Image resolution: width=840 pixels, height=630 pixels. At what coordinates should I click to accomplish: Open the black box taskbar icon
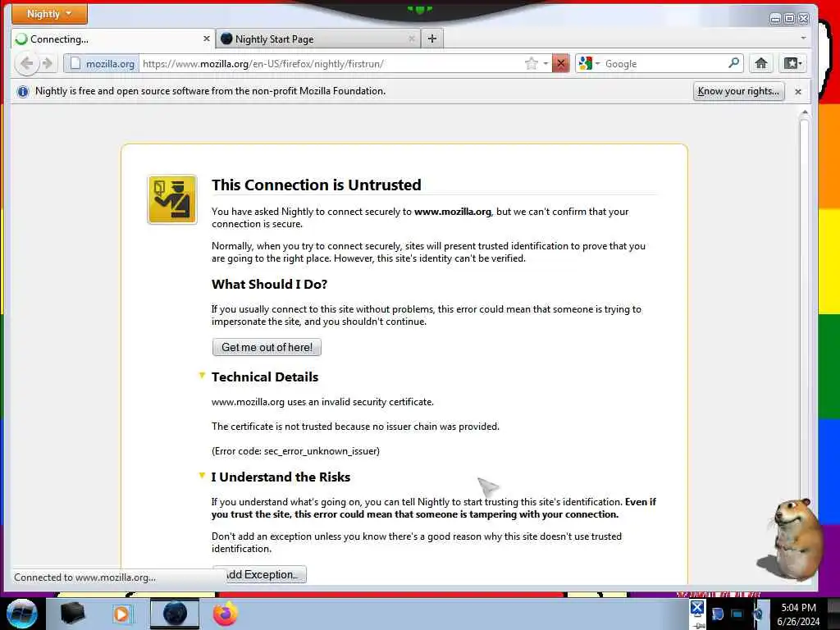[x=72, y=614]
